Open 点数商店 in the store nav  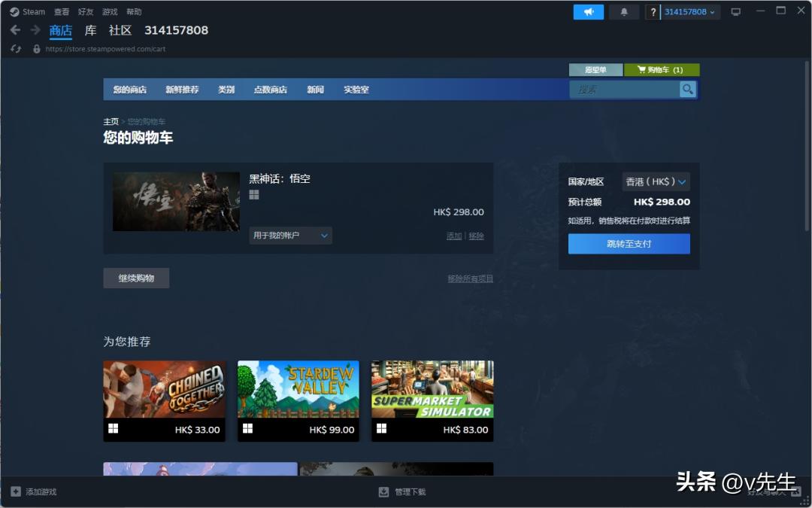pyautogui.click(x=271, y=89)
